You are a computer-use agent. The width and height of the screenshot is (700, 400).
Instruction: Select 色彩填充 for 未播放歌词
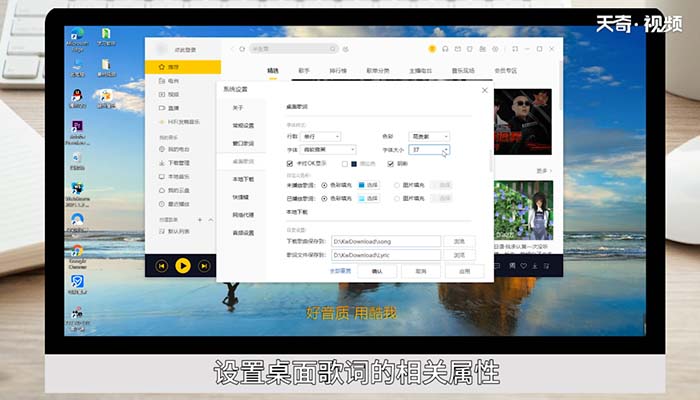[x=324, y=185]
